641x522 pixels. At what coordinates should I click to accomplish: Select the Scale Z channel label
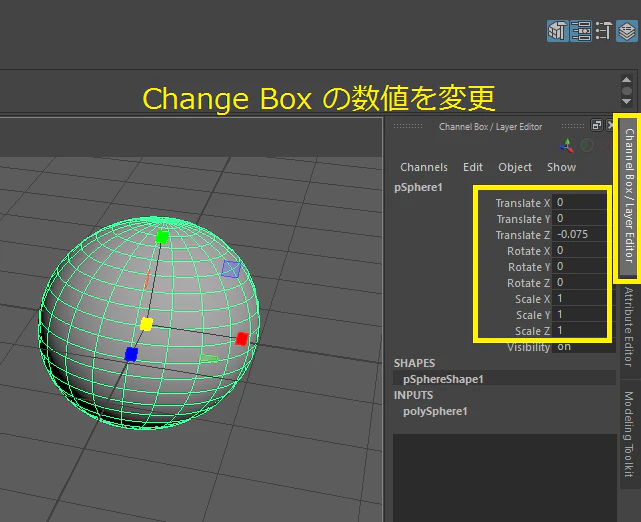click(533, 331)
